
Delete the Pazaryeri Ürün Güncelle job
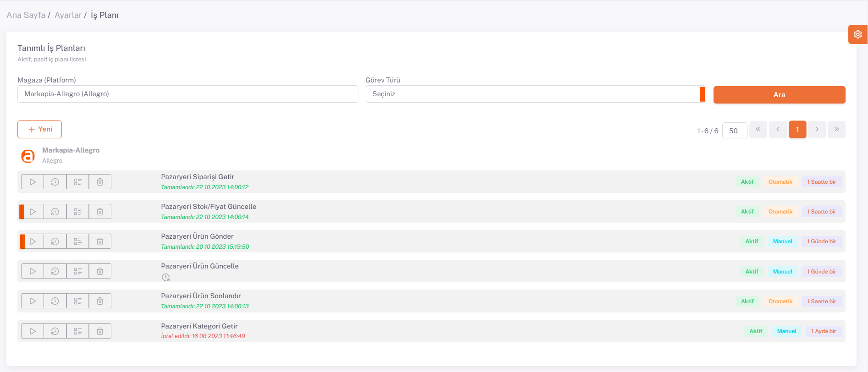100,271
